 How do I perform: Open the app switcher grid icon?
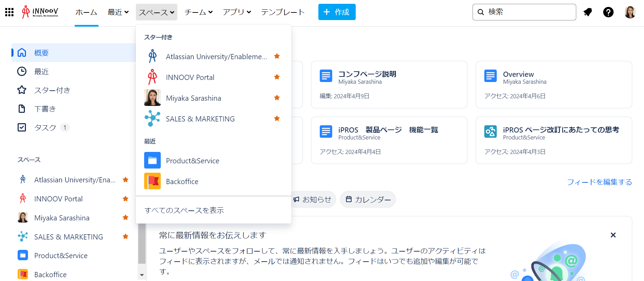[9, 12]
